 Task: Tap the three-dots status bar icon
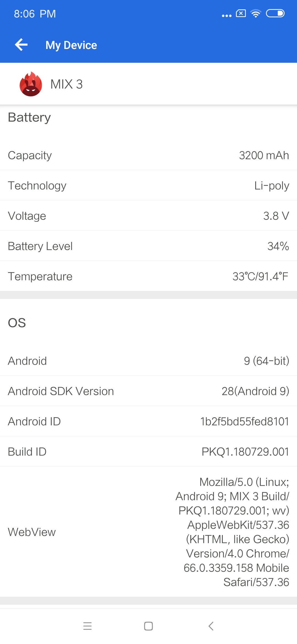(x=227, y=16)
